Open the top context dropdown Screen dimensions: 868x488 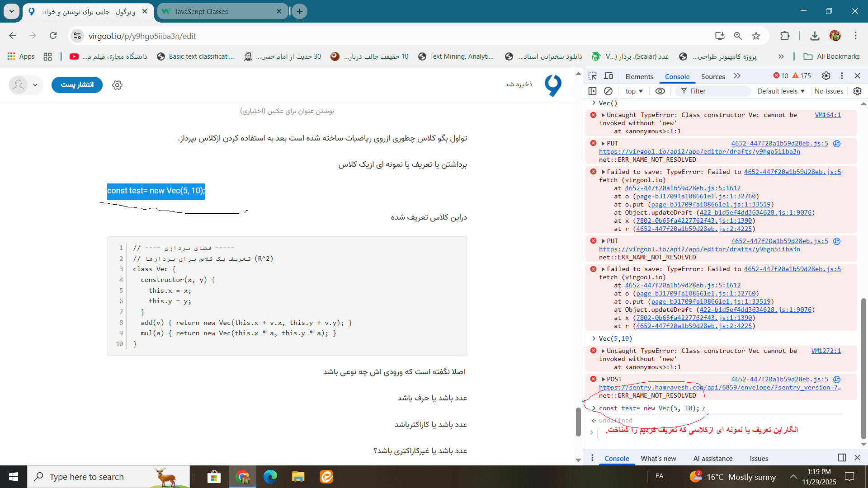634,91
